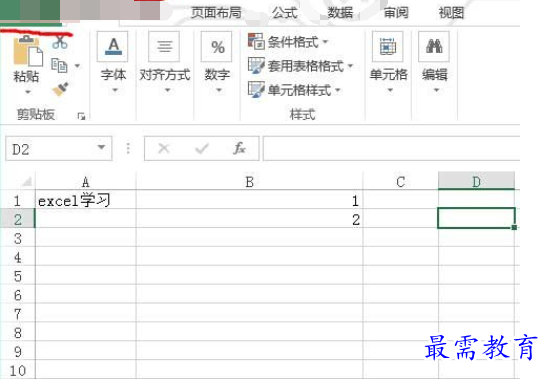Open the Name Box dropdown arrow
Screen dimensions: 546x379
click(101, 147)
